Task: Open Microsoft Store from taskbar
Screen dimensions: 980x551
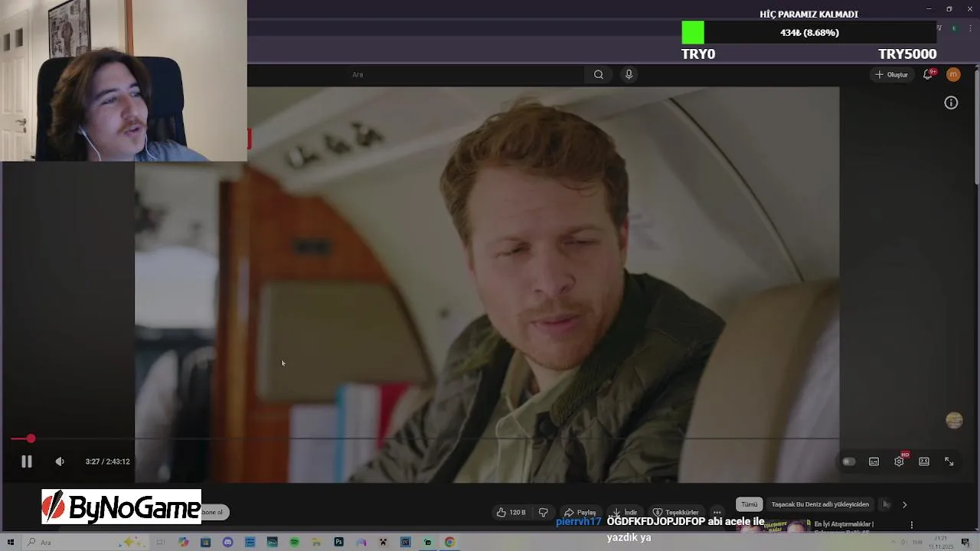Action: 205,542
